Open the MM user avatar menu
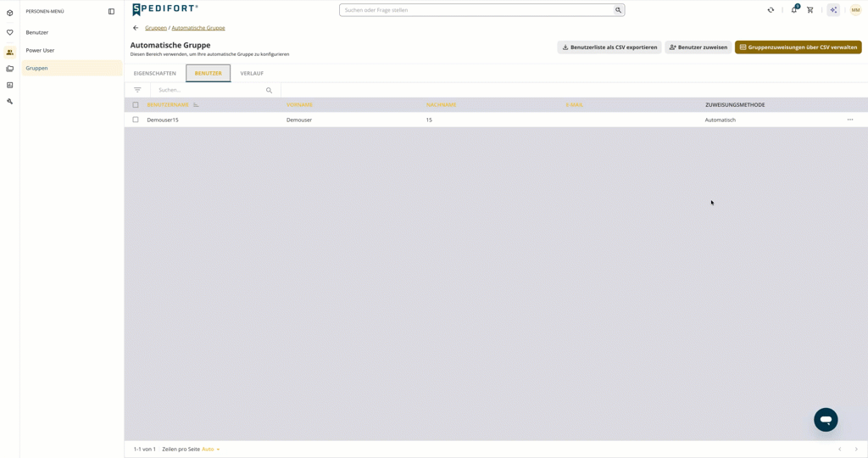This screenshot has height=458, width=868. point(855,10)
